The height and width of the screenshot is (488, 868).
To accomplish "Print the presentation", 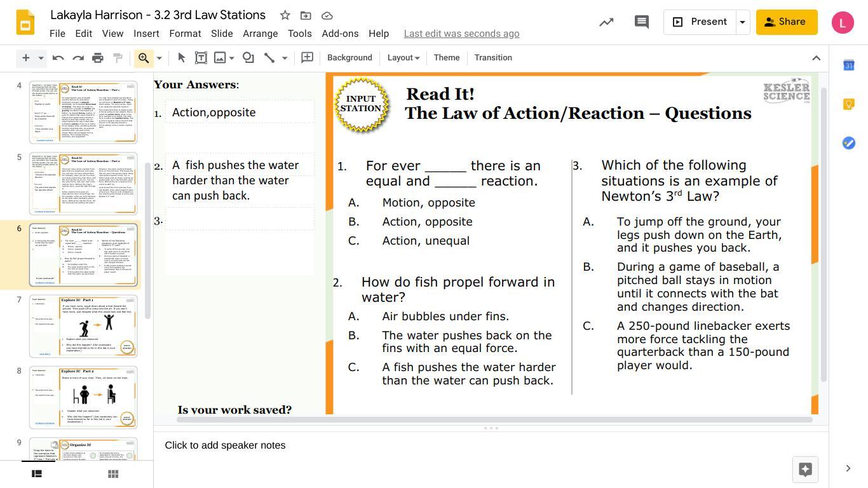I will 97,58.
